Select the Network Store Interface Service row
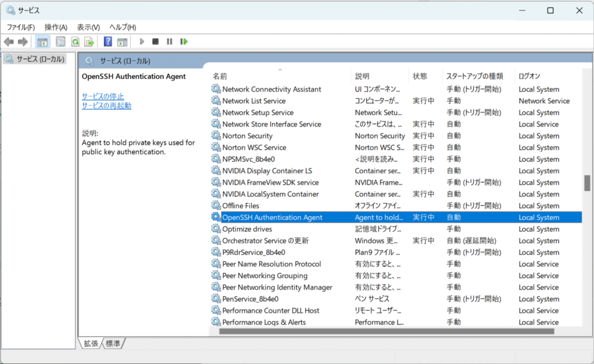 pos(396,124)
